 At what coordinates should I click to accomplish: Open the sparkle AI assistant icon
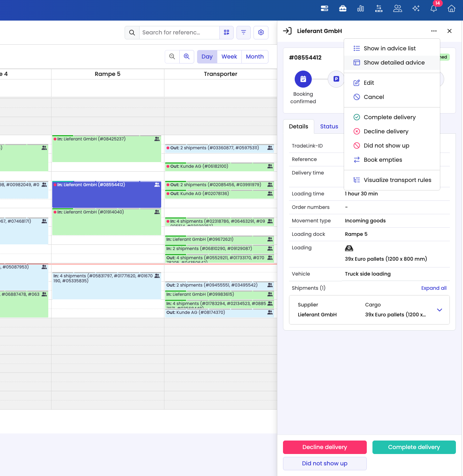(x=416, y=9)
